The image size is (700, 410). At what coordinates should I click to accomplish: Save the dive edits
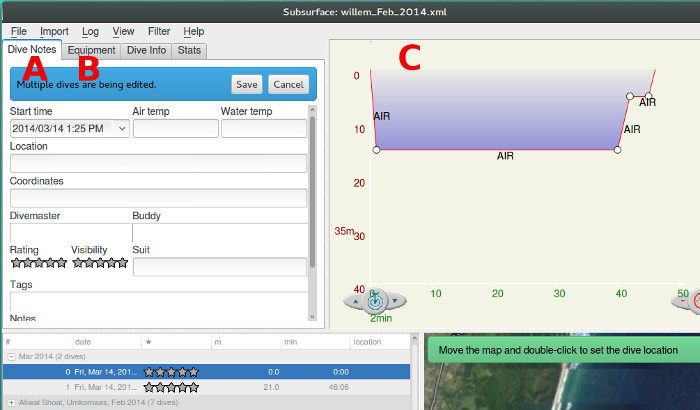click(247, 84)
